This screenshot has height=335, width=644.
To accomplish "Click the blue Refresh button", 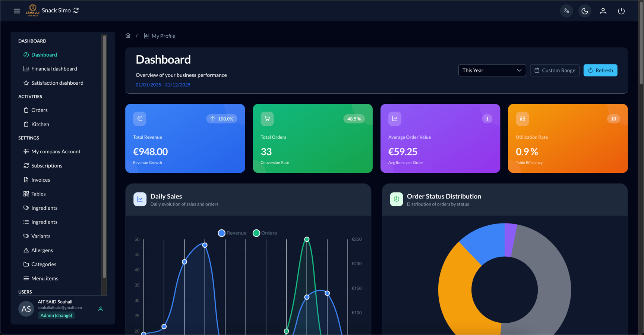I will (600, 71).
